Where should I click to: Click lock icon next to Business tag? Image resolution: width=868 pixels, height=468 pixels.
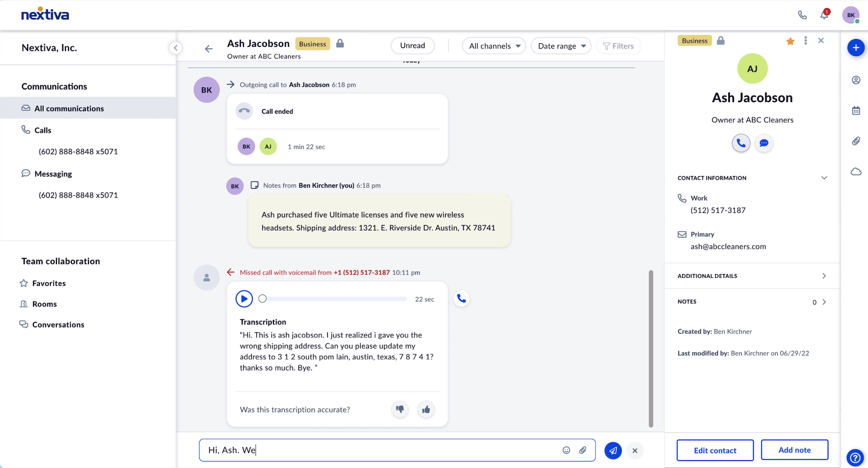pyautogui.click(x=340, y=43)
